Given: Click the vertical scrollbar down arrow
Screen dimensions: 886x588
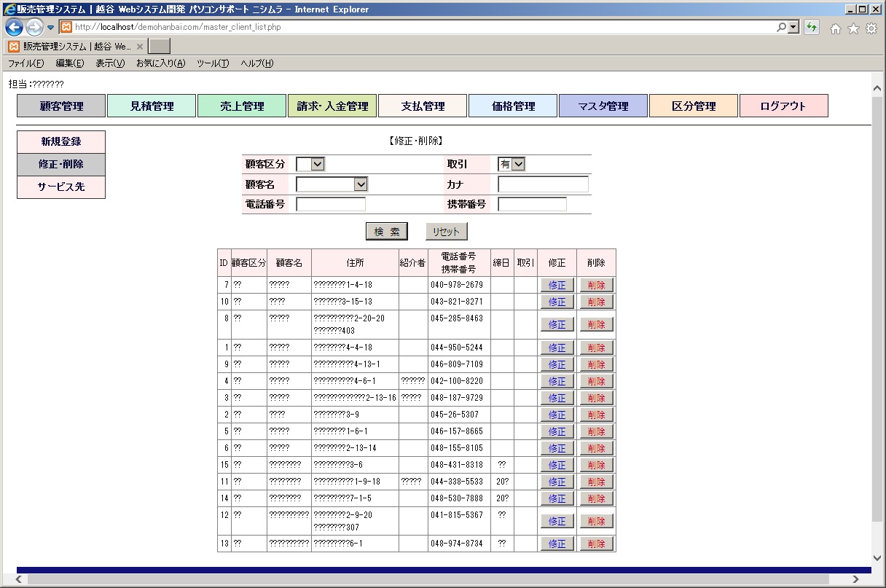Looking at the screenshot, I should [877, 558].
